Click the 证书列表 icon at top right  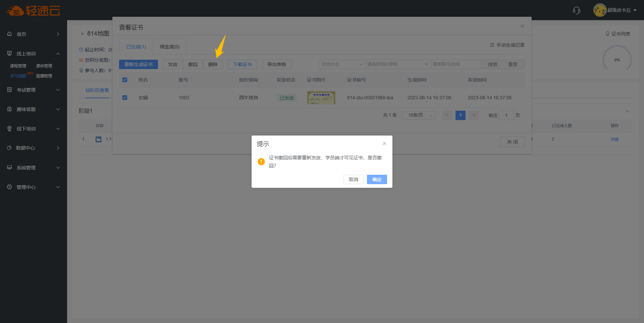coord(607,34)
